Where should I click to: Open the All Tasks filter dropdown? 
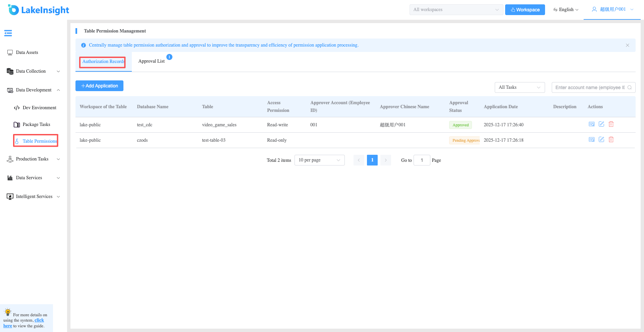pyautogui.click(x=520, y=87)
